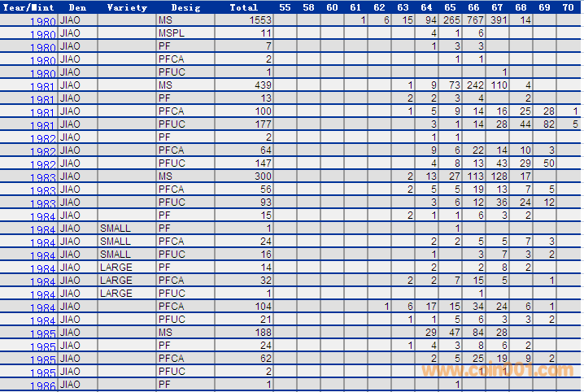Image resolution: width=584 pixels, height=392 pixels.
Task: Click the Year/Mint column header
Action: [29, 7]
